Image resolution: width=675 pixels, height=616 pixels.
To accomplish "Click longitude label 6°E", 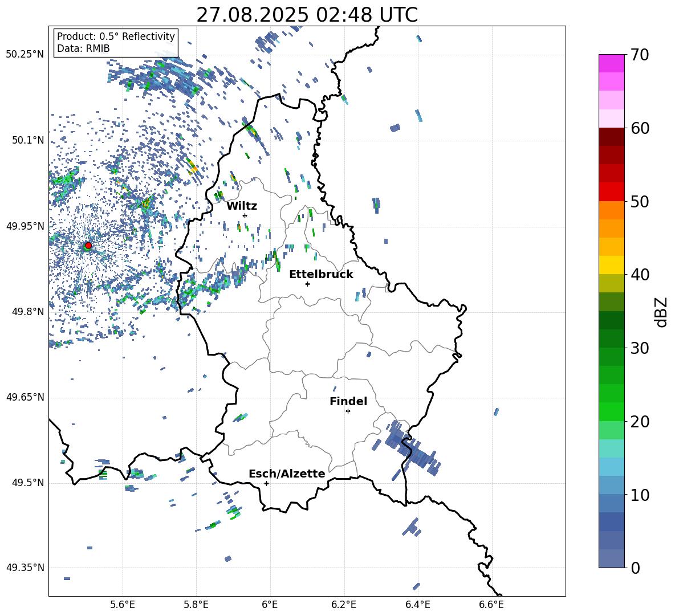I will [270, 605].
